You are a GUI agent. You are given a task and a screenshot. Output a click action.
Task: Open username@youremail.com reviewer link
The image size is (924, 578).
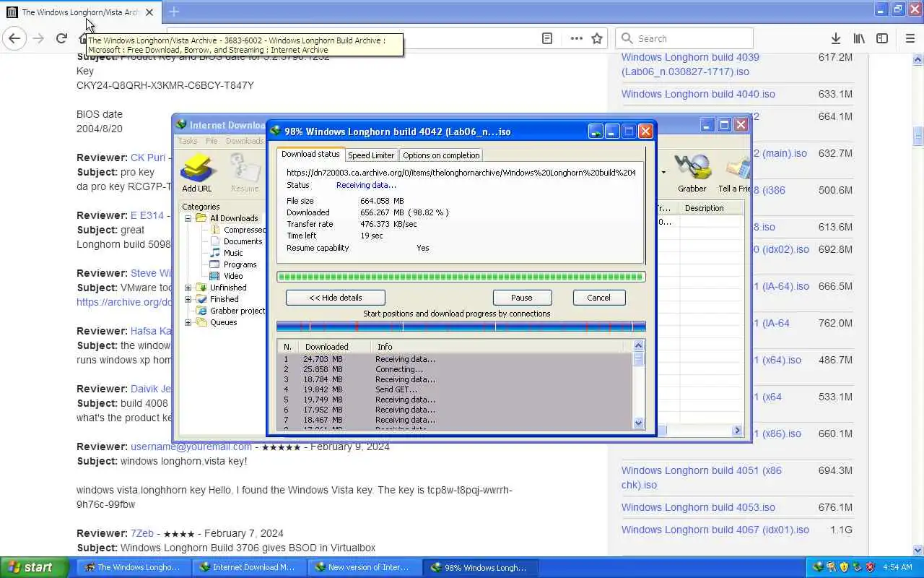(191, 447)
